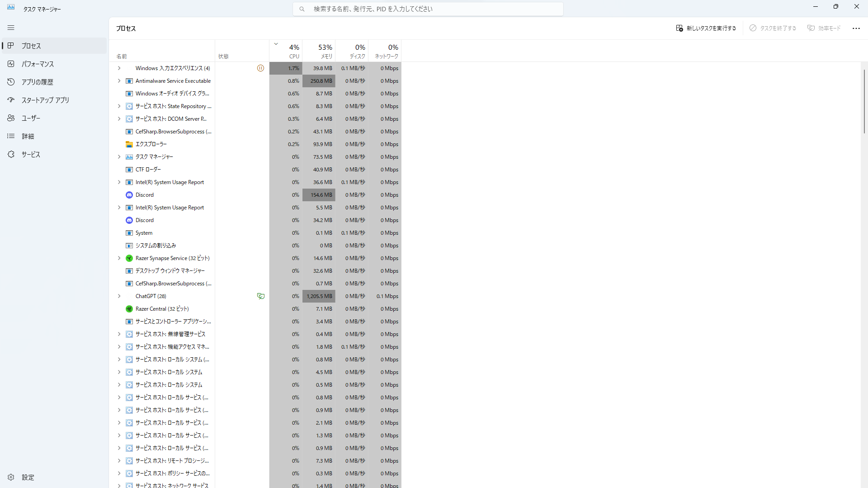Screen dimensions: 868x488
Task: Click the efficiency leaf icon on ChatGPT row
Action: [x=260, y=296]
